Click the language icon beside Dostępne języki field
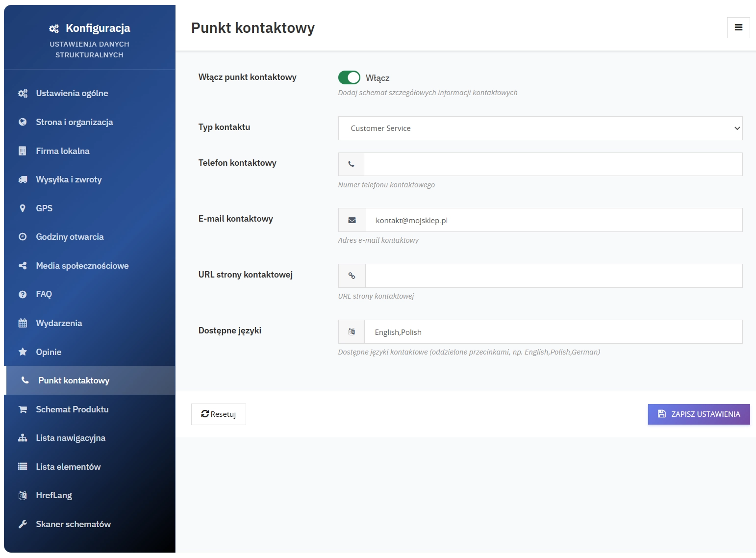 [352, 332]
